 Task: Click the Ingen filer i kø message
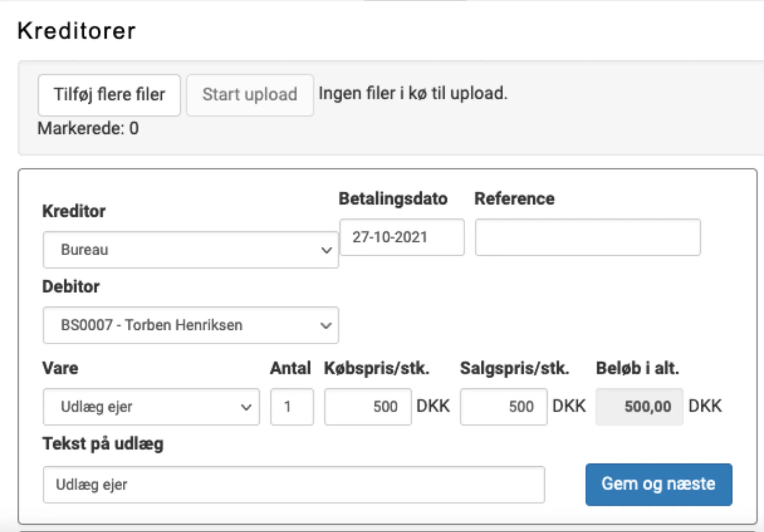click(x=413, y=93)
